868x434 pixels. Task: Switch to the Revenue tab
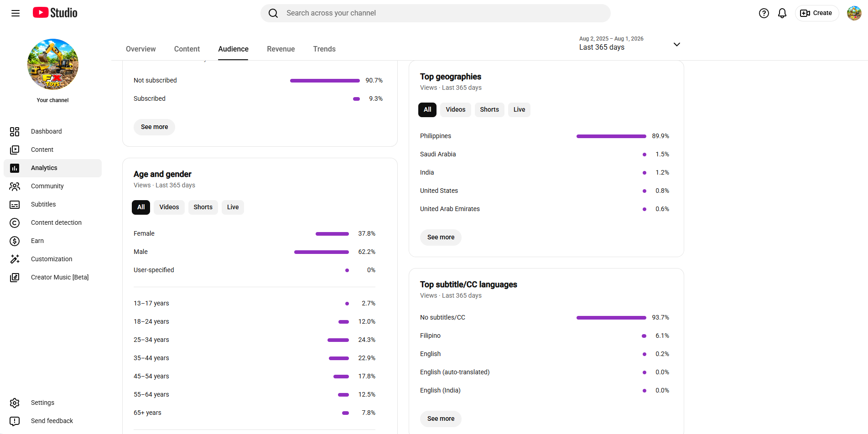point(281,49)
